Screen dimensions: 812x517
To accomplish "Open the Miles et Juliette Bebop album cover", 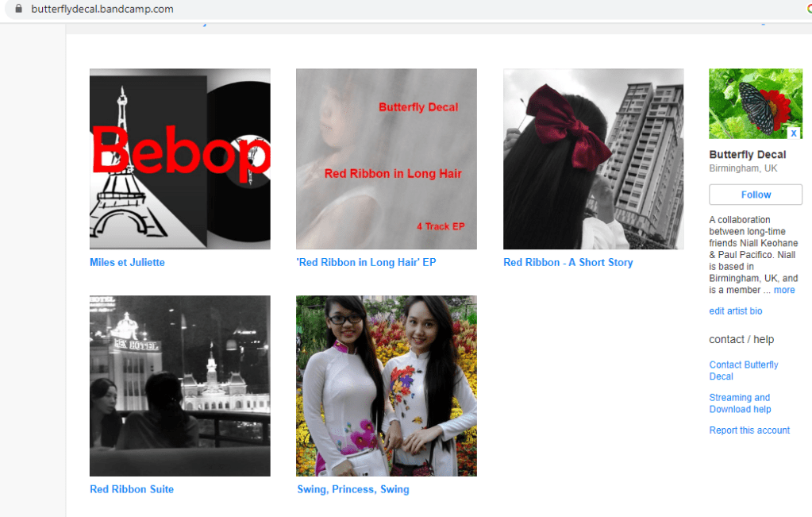I will pos(180,159).
